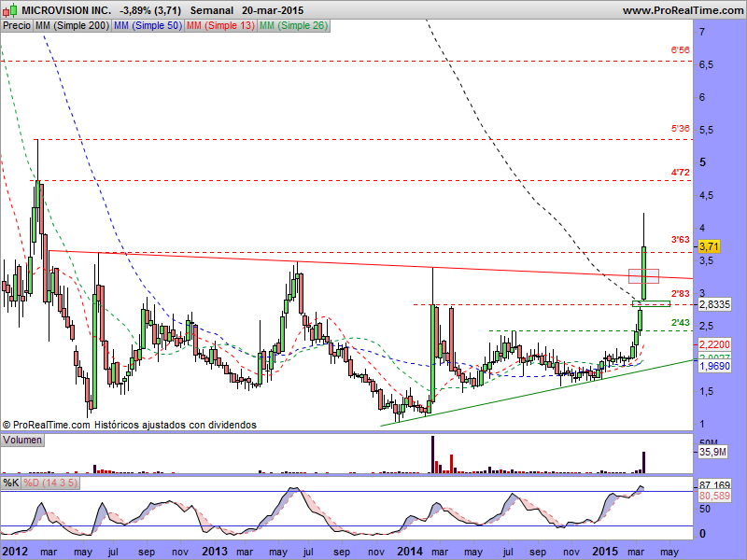Select the 2,8335 price level tag
The image size is (747, 560).
coord(714,304)
